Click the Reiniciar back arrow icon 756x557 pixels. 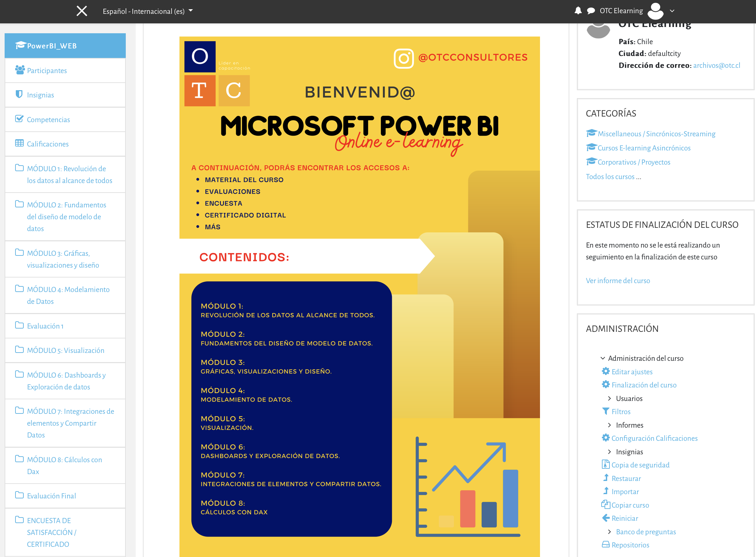[606, 518]
